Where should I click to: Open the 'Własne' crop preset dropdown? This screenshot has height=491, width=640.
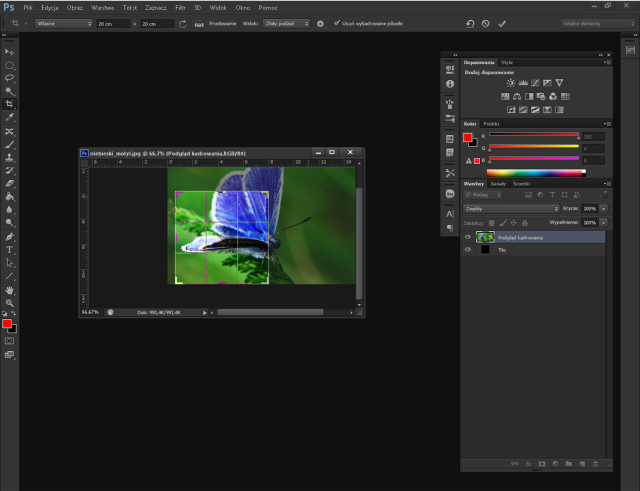(x=64, y=24)
